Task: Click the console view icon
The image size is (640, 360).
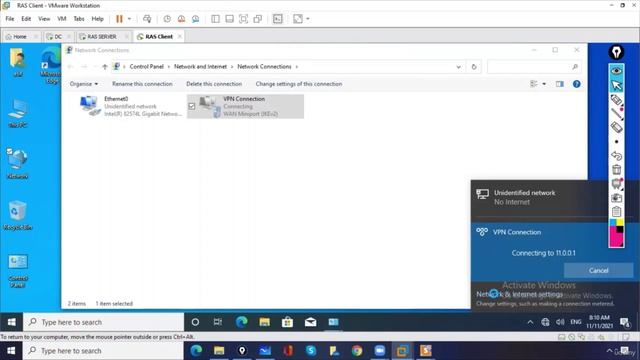Action: (x=278, y=19)
